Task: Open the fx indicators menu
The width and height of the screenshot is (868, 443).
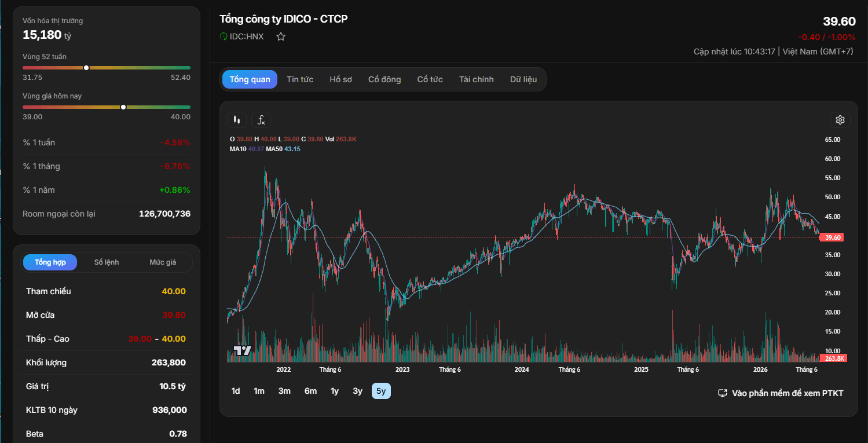Action: (261, 120)
